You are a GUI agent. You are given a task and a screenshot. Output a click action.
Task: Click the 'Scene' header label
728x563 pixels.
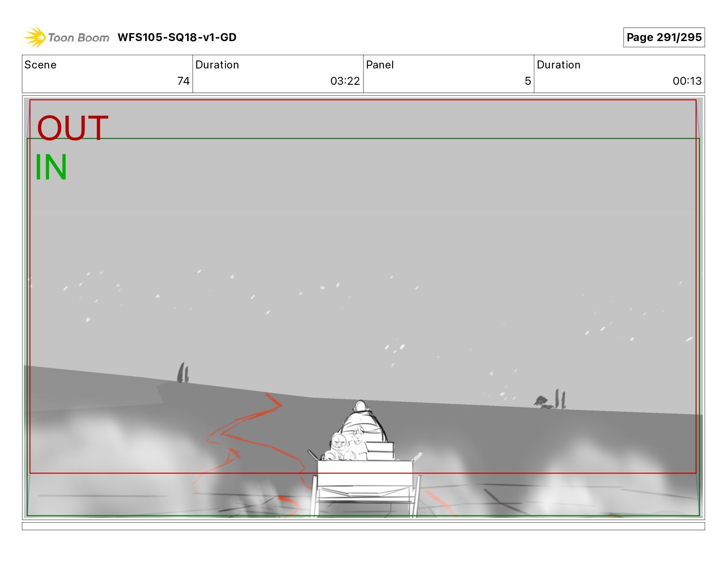pyautogui.click(x=41, y=65)
